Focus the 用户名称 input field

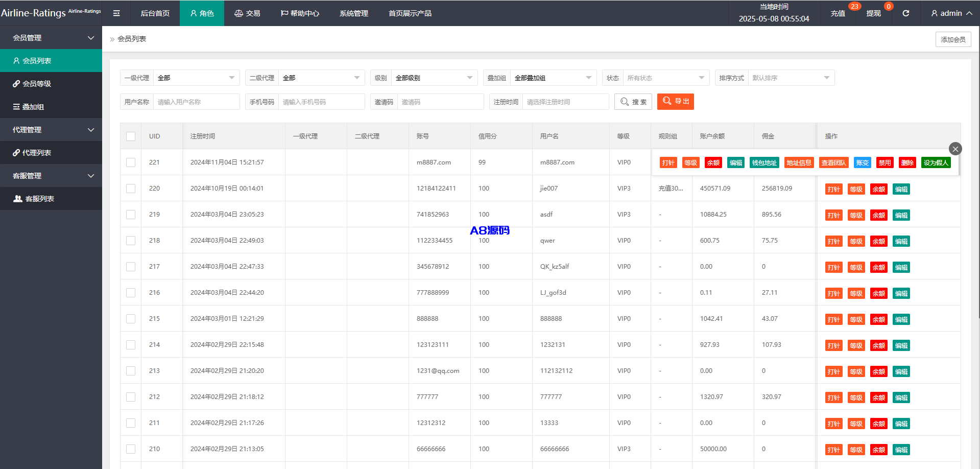197,102
